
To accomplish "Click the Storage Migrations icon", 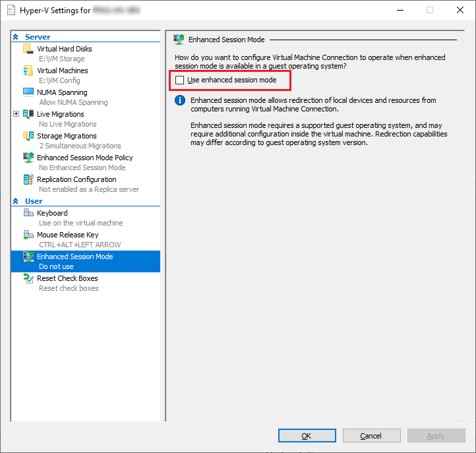I will pos(28,136).
